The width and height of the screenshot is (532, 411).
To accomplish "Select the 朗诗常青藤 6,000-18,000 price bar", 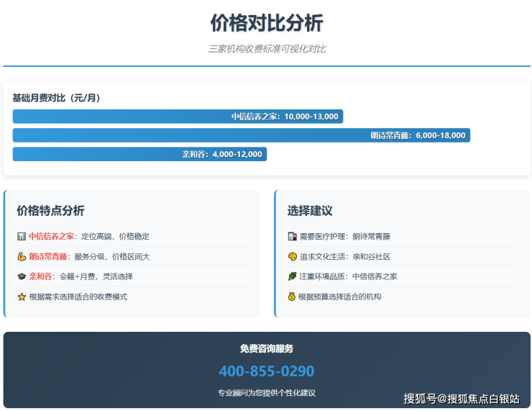I will (x=242, y=135).
